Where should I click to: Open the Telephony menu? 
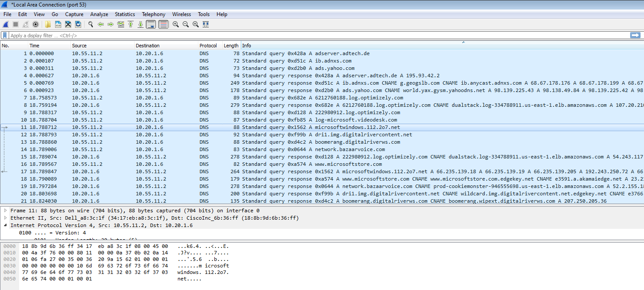(x=154, y=14)
